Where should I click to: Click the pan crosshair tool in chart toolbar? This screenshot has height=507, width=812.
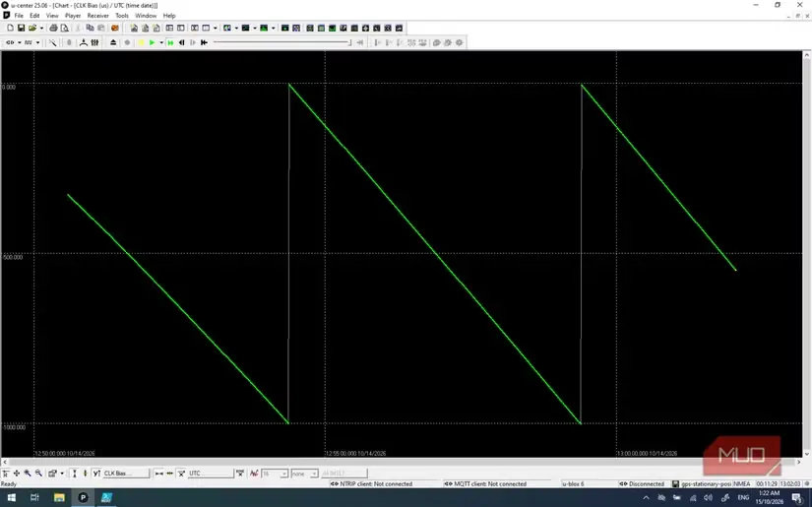point(17,474)
